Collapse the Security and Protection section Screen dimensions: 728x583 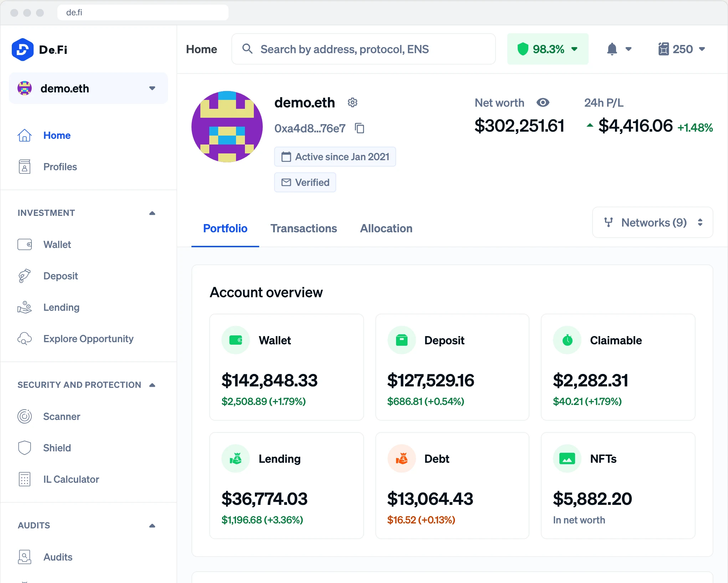coord(152,385)
